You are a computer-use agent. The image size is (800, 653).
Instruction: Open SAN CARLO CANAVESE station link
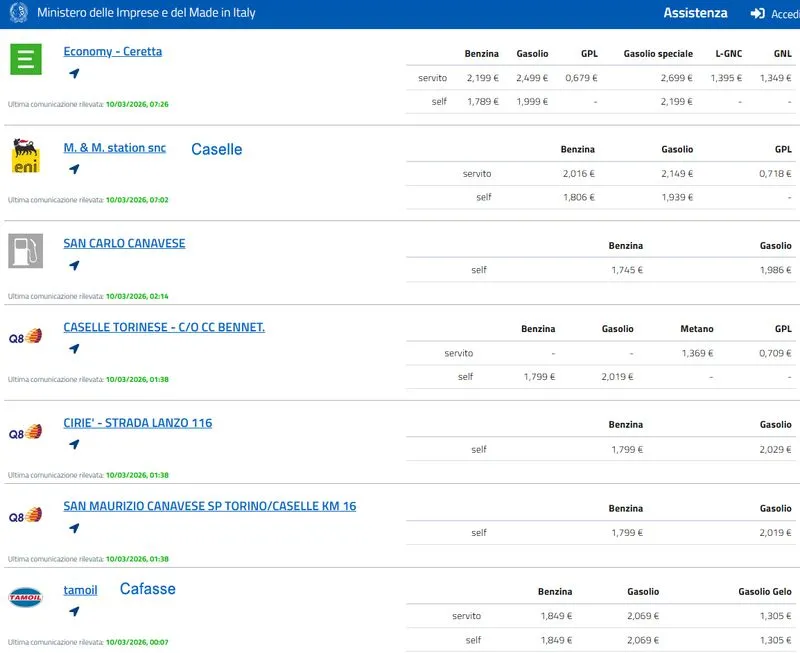[124, 243]
